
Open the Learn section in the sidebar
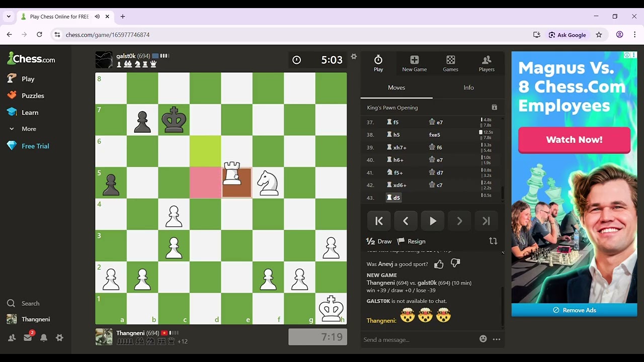click(23, 113)
